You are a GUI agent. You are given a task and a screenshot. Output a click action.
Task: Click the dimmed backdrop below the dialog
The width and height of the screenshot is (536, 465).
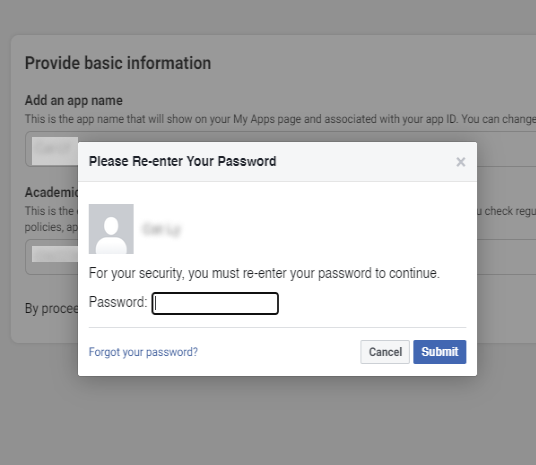click(x=268, y=421)
